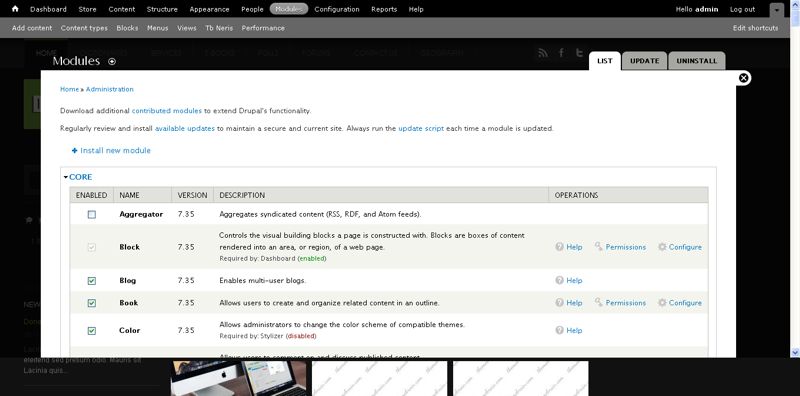Click the Install new module link
This screenshot has width=800, height=396.
tap(116, 151)
